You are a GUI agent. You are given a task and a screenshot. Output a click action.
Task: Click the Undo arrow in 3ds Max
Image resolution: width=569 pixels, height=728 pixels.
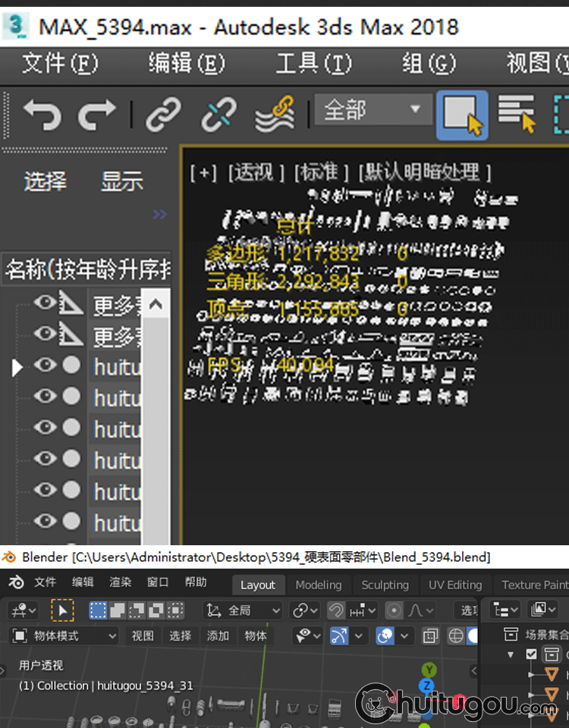(x=42, y=115)
